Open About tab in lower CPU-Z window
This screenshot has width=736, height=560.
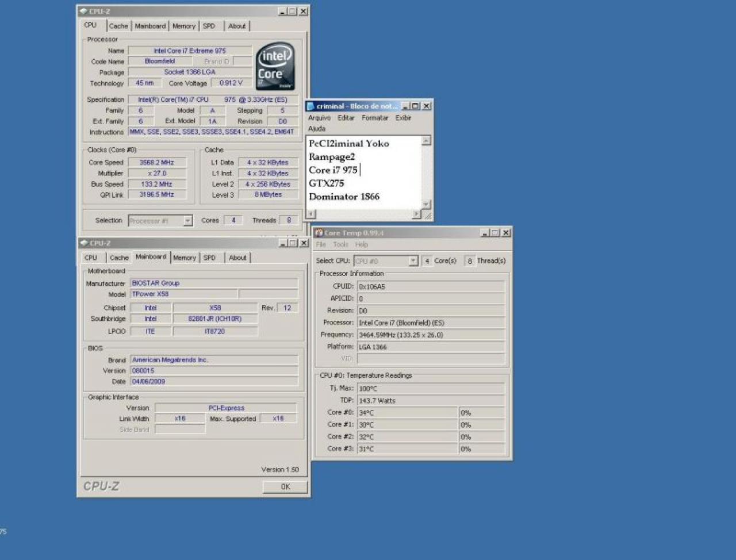(237, 258)
